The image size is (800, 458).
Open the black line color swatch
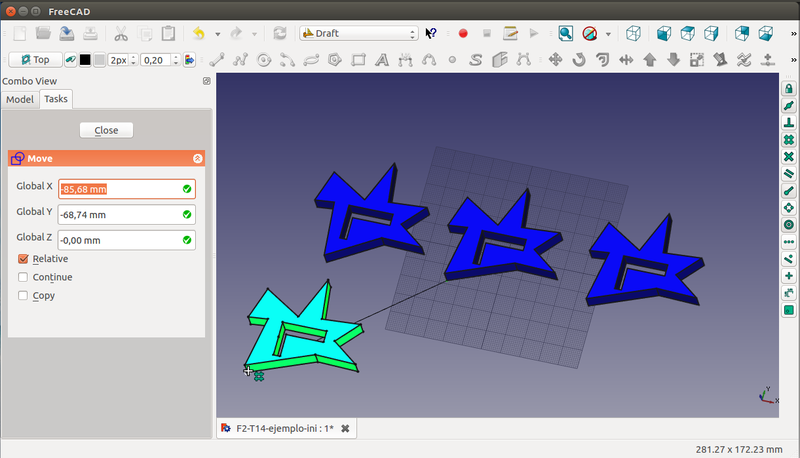tap(84, 60)
